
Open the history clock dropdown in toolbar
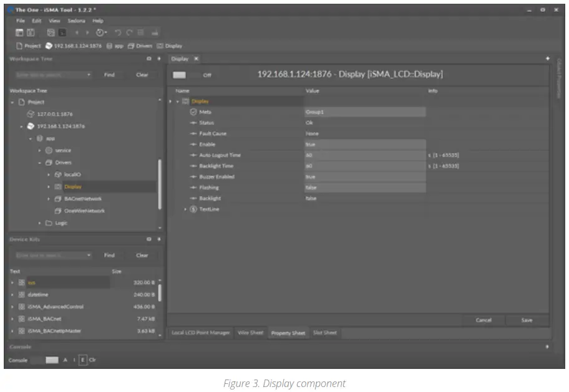(101, 32)
